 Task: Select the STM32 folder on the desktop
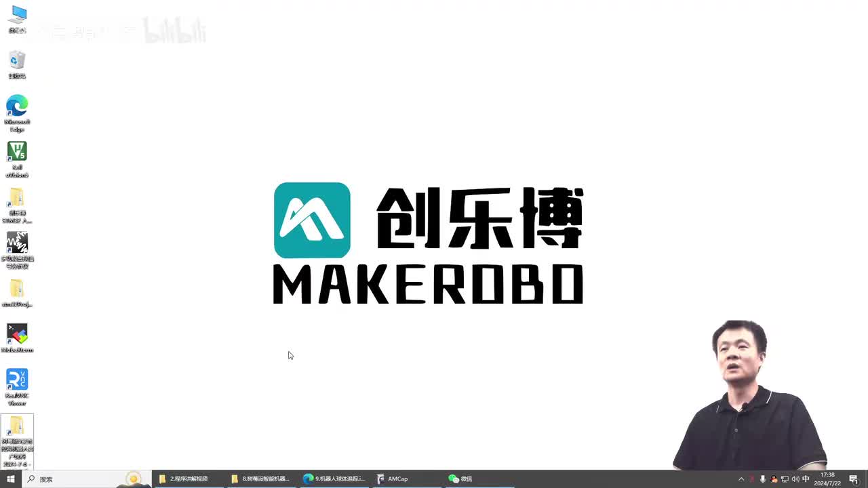coord(17,205)
